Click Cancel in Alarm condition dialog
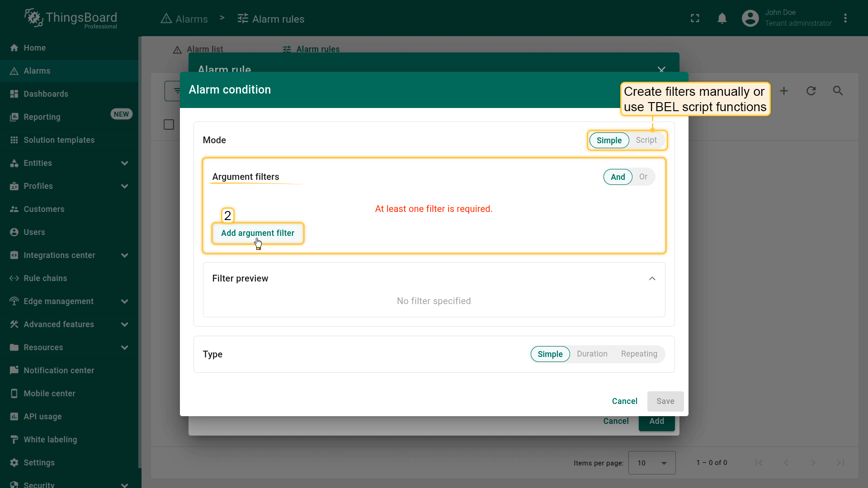The width and height of the screenshot is (868, 488). tap(624, 401)
